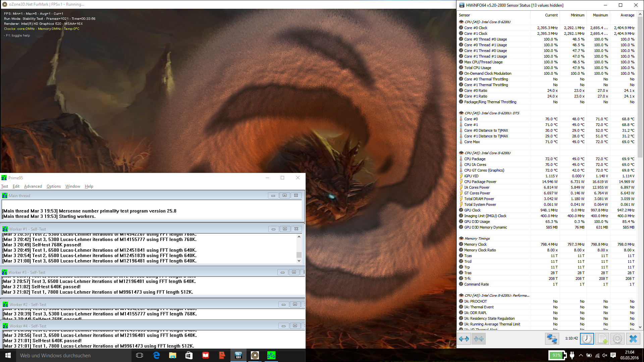This screenshot has height=362, width=644.
Task: Minimize the Main thread child window
Action: (x=273, y=195)
